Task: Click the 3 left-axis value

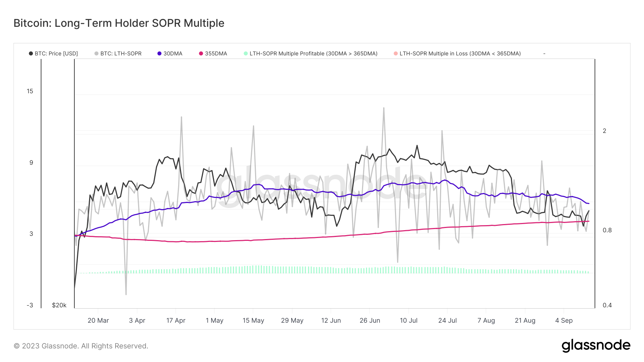Action: pyautogui.click(x=31, y=234)
